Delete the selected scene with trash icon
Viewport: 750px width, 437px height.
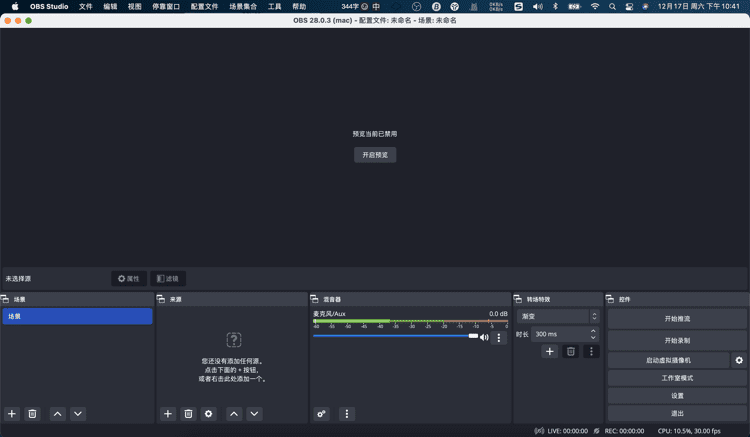pyautogui.click(x=32, y=414)
